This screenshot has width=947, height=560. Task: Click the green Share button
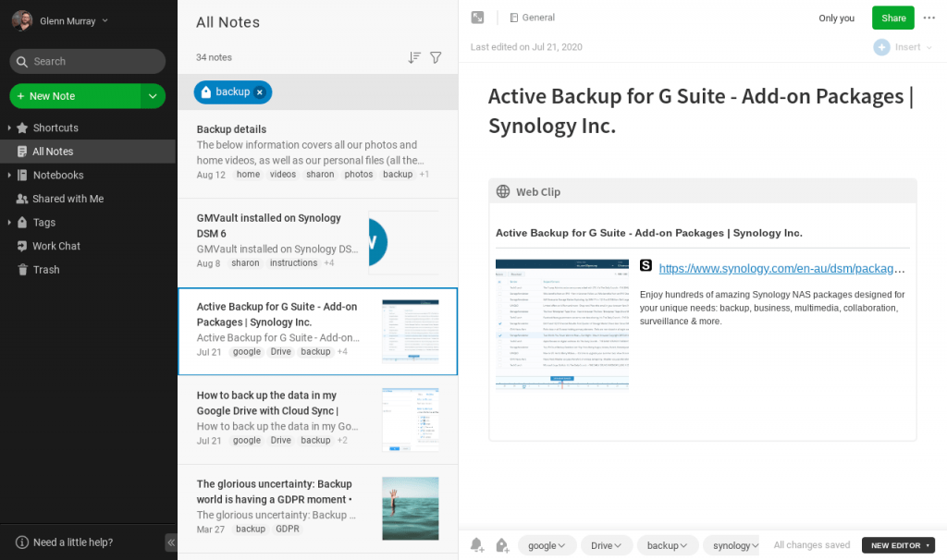click(x=893, y=18)
